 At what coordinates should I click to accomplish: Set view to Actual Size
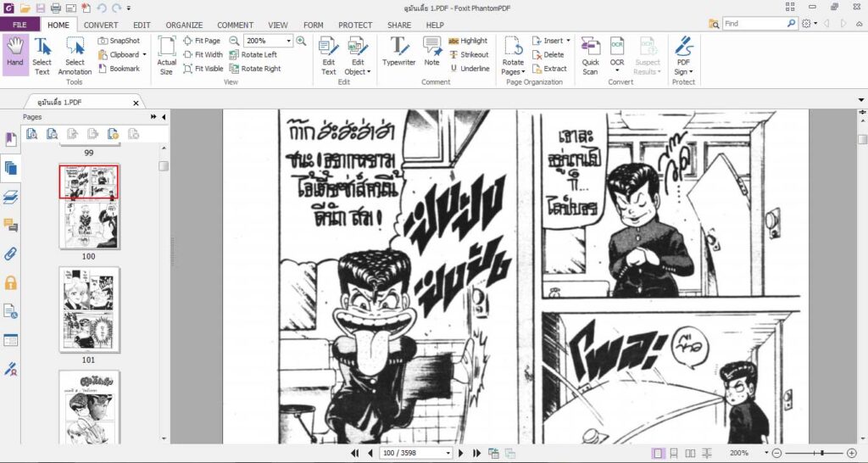[x=167, y=55]
